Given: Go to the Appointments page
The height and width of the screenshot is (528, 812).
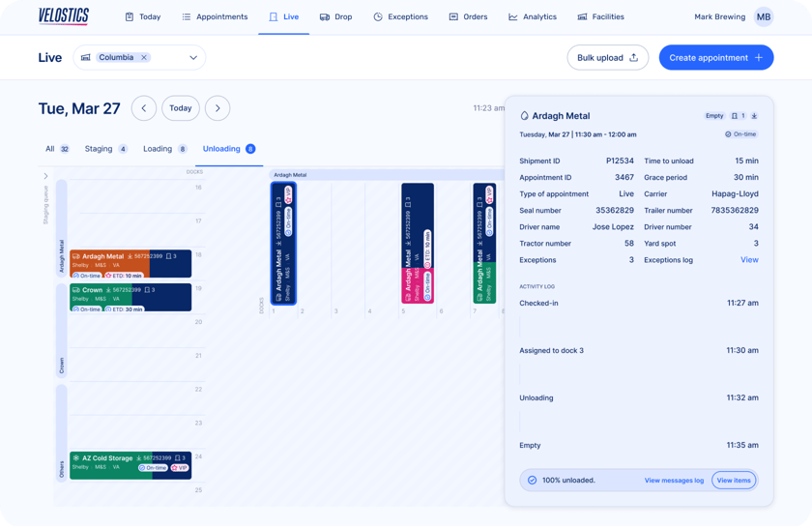Looking at the screenshot, I should click(215, 16).
